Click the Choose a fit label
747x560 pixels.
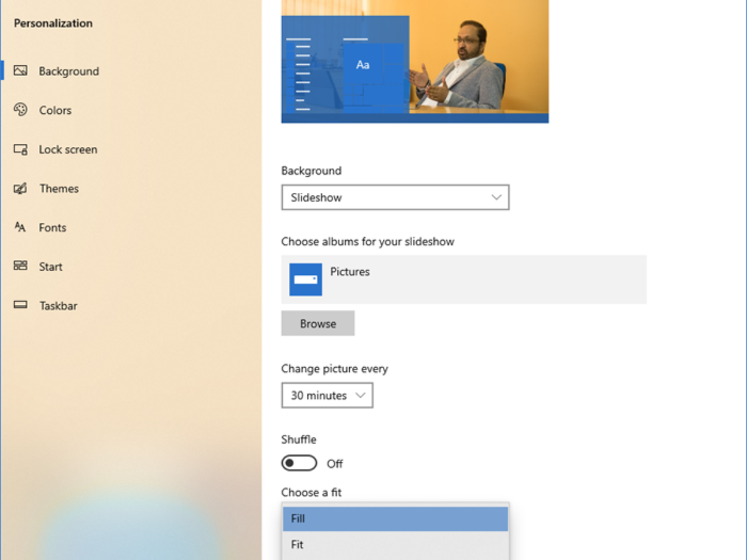point(311,492)
